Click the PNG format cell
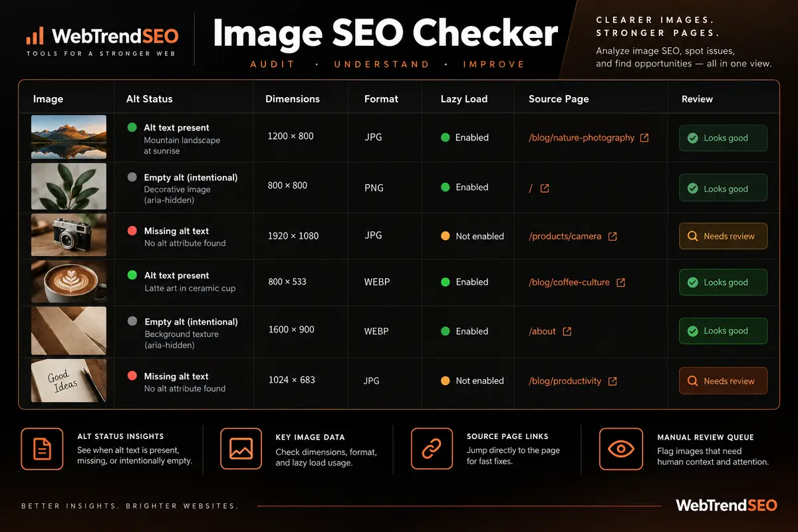Screen dimensions: 798x532 374,188
